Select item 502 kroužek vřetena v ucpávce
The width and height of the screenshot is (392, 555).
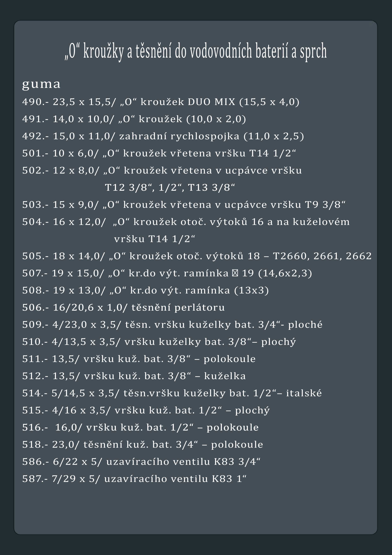[162, 170]
